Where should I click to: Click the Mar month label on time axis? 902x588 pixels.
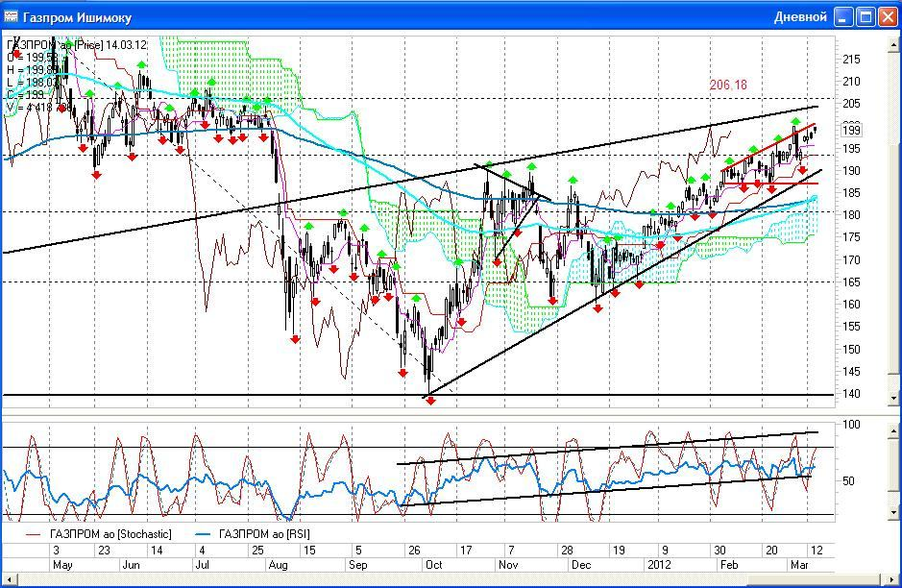pyautogui.click(x=799, y=565)
